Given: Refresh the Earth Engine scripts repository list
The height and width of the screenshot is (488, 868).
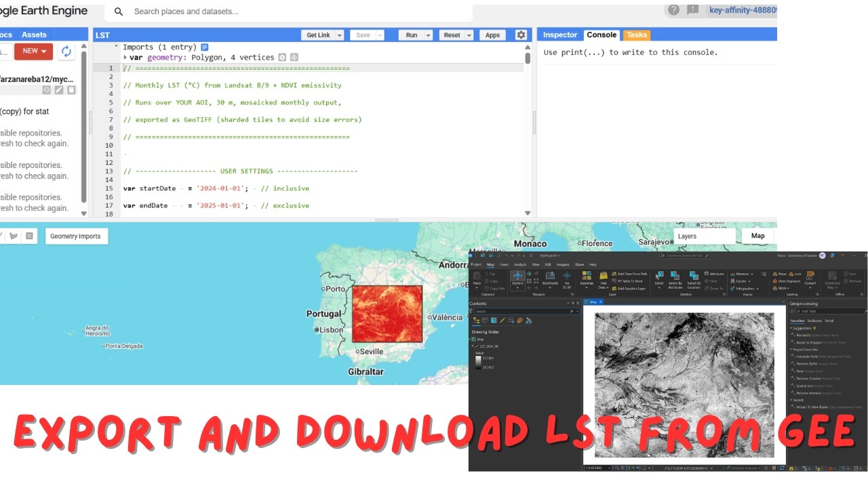Looking at the screenshot, I should pos(66,52).
